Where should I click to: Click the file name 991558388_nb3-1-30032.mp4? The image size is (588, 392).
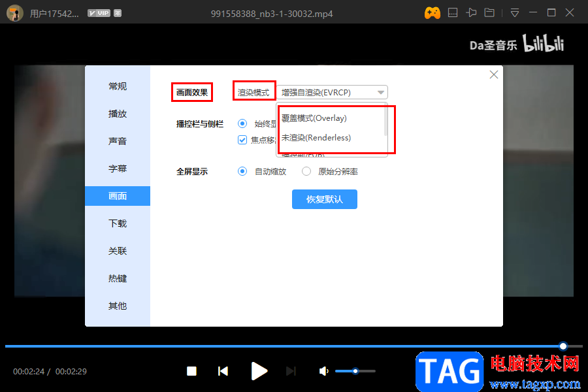(272, 14)
